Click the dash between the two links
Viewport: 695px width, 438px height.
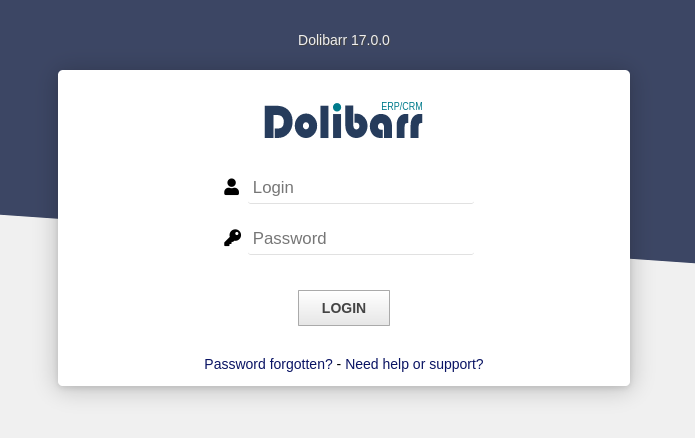(x=339, y=364)
